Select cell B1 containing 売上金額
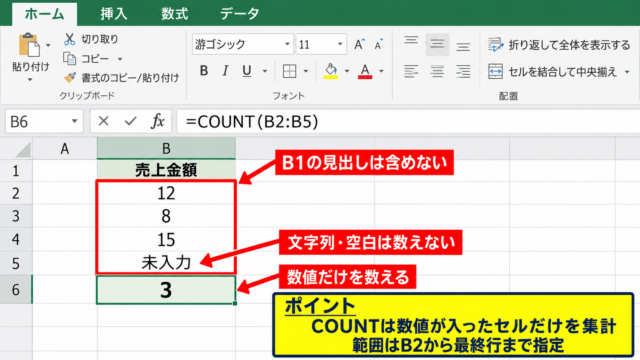The height and width of the screenshot is (360, 640). pyautogui.click(x=166, y=170)
